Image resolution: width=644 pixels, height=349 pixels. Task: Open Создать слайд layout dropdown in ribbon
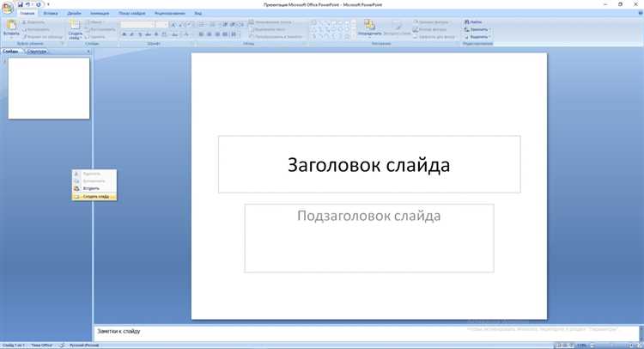[76, 36]
